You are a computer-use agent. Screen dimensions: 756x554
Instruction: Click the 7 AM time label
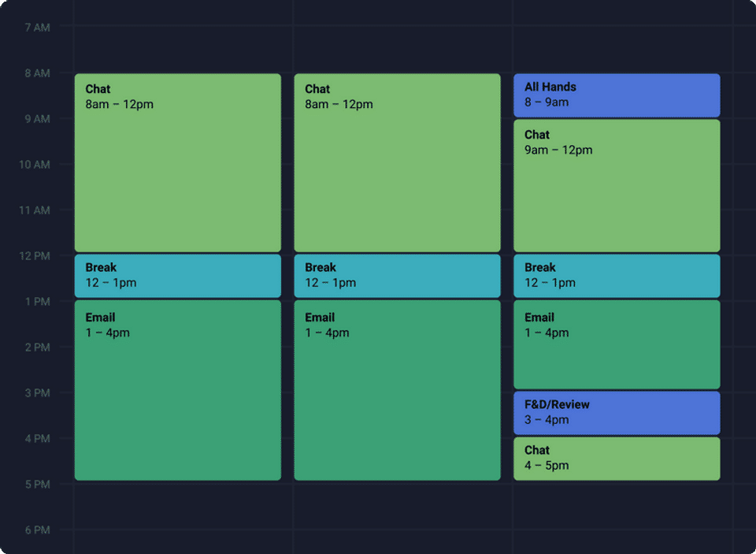tap(37, 28)
